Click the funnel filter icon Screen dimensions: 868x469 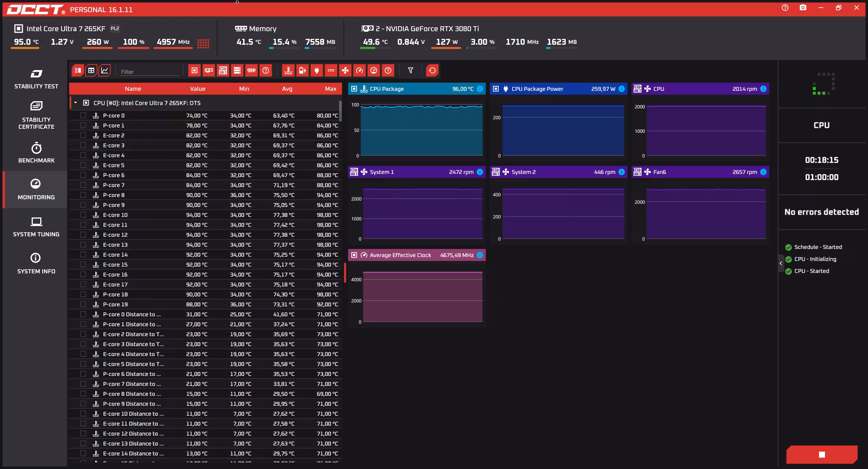pyautogui.click(x=410, y=70)
